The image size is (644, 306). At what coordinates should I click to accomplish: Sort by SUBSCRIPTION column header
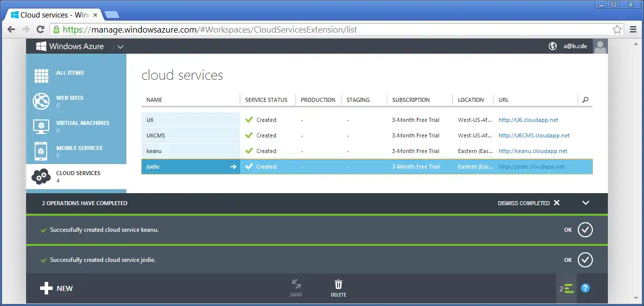coord(411,100)
